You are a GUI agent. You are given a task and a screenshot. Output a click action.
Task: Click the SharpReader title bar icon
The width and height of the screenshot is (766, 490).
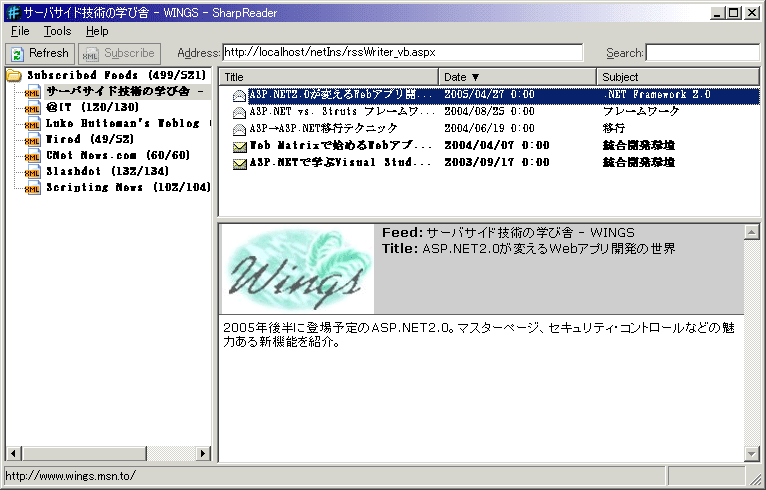[x=14, y=12]
